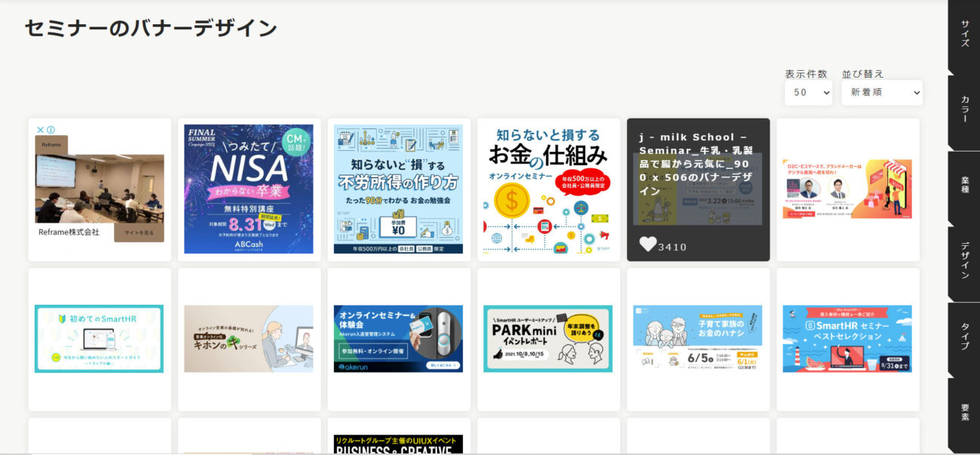Open the 初めてのSmartHR banner thumbnail
Screen dimensions: 980x455
[x=99, y=339]
